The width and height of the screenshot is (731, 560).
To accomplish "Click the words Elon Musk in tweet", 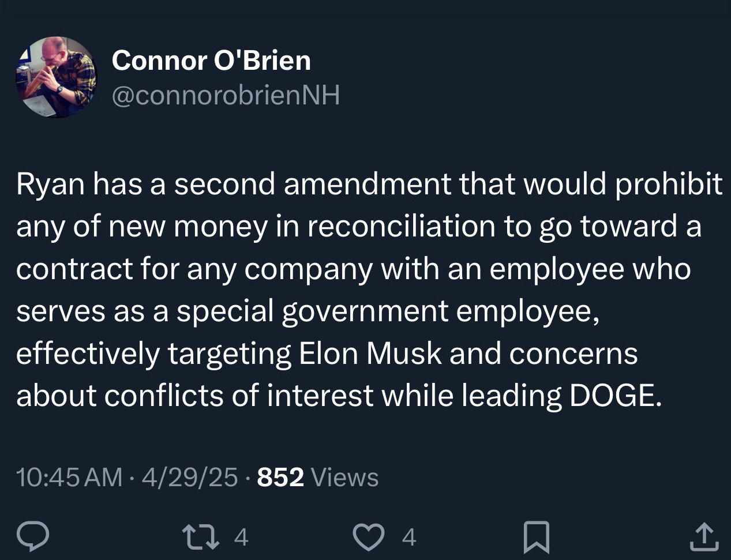I will (x=370, y=353).
